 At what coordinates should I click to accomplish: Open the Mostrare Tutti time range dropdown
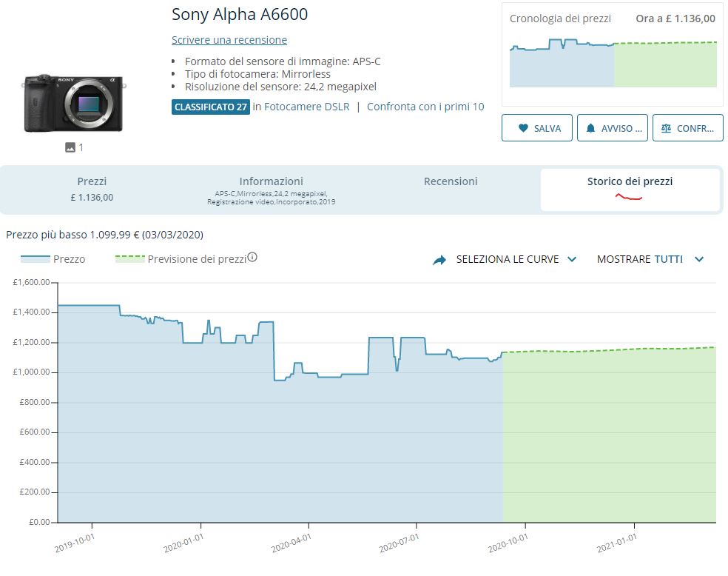[650, 259]
